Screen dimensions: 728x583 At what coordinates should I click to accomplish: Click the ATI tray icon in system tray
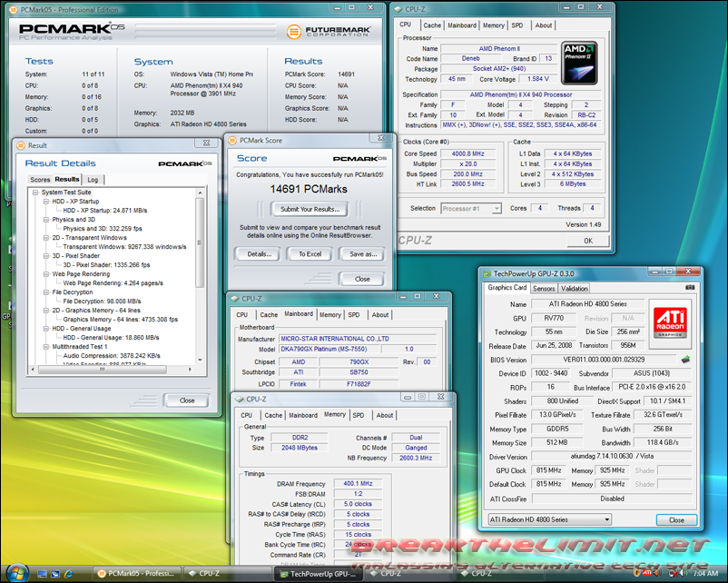647,573
